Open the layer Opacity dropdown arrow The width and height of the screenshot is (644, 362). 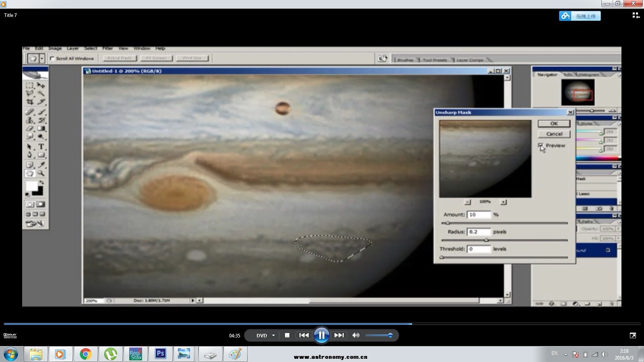coord(618,228)
